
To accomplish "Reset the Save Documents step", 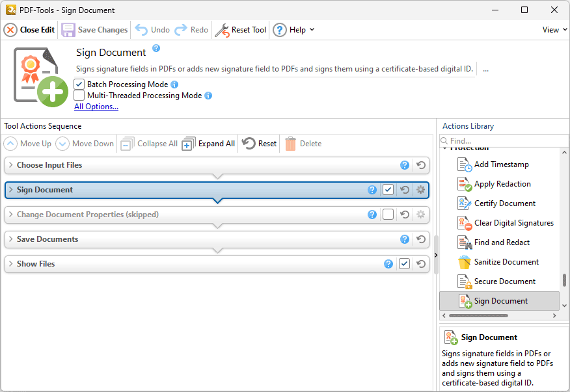I will pos(421,239).
